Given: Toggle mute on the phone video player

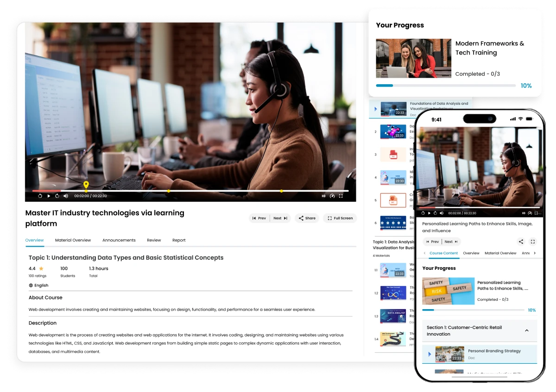Looking at the screenshot, I should click(441, 213).
